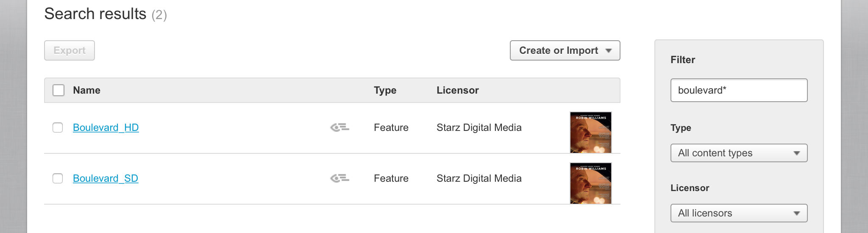The width and height of the screenshot is (868, 233).
Task: Click the Feature type cell for Boulevard_SD
Action: 391,178
